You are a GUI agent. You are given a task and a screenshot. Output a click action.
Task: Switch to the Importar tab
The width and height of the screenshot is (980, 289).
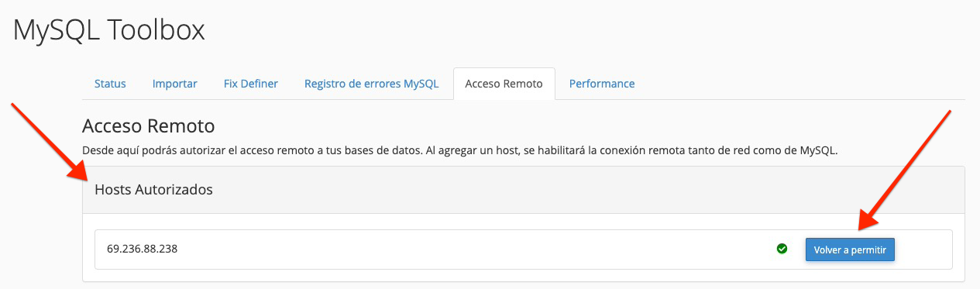pos(175,84)
